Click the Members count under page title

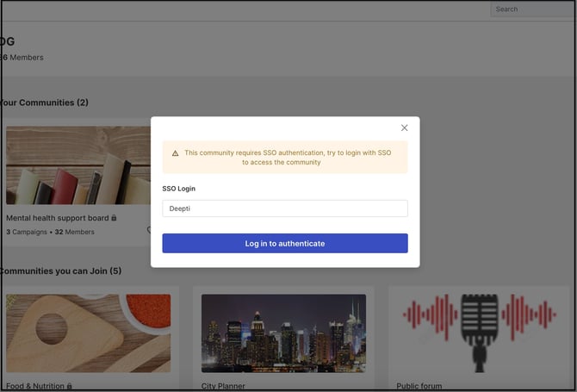pos(22,58)
